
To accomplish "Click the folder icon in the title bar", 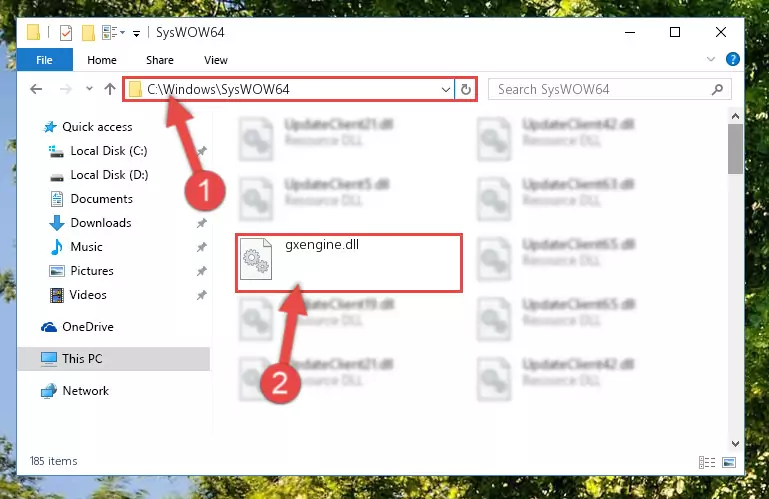I will pos(33,32).
